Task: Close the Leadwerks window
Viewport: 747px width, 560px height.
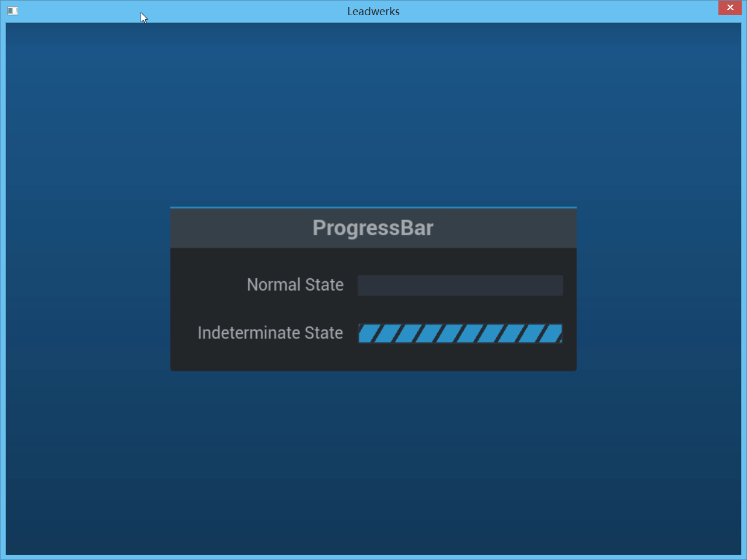Action: pyautogui.click(x=729, y=8)
